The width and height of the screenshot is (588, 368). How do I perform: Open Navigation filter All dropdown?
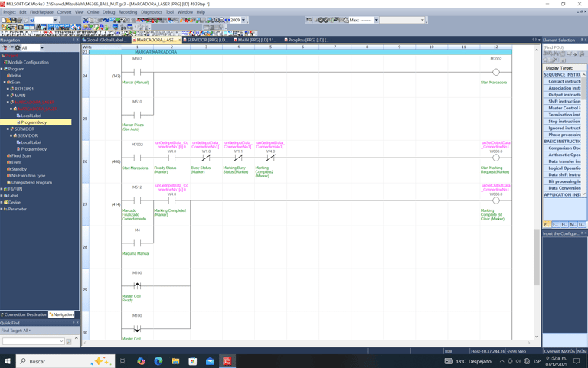(42, 48)
